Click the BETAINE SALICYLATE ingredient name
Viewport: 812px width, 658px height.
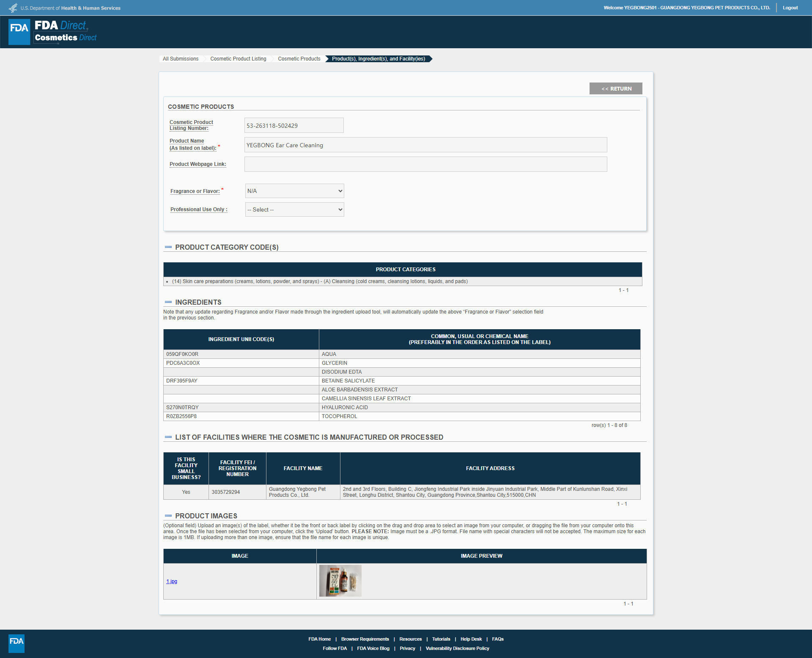(348, 381)
